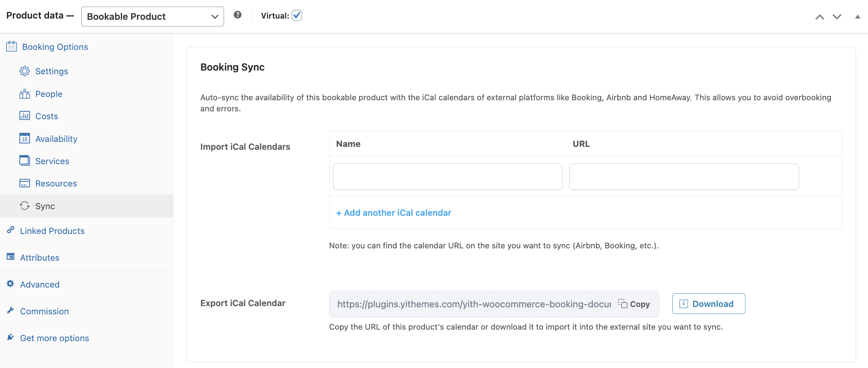Screen dimensions: 868x368
Task: Click the Resources icon in sidebar
Action: pyautogui.click(x=25, y=183)
